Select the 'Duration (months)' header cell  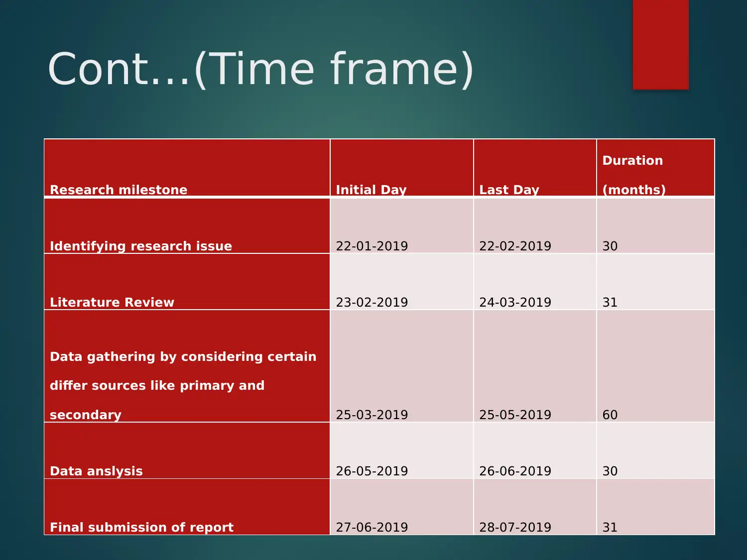(655, 168)
